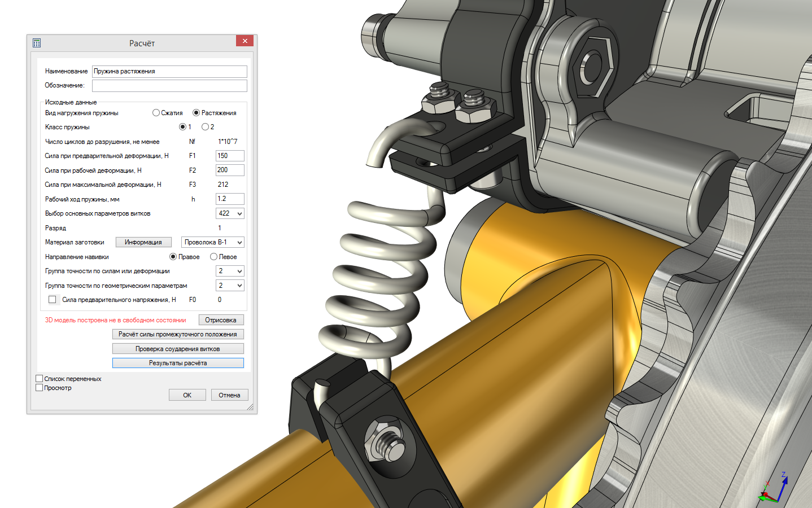This screenshot has height=508, width=812.
Task: Click the calculator icon in the Расчёт title bar
Action: pos(37,43)
